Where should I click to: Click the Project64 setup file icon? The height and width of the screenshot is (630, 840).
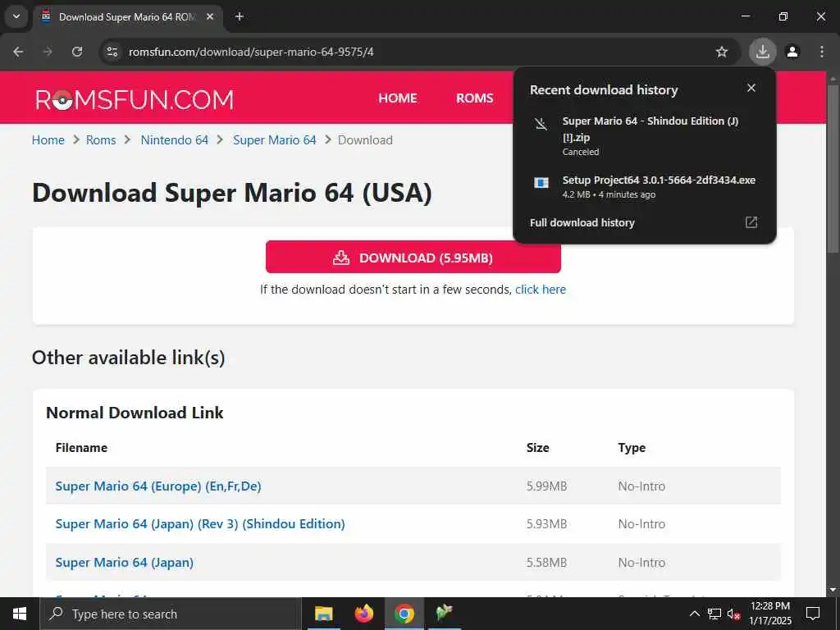(541, 183)
